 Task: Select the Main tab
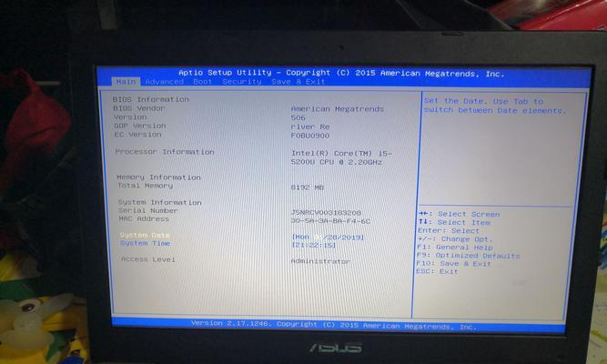coord(126,82)
